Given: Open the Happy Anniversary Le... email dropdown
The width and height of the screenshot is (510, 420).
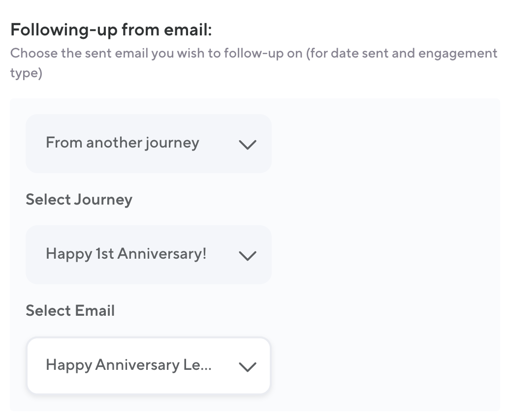Looking at the screenshot, I should (148, 366).
